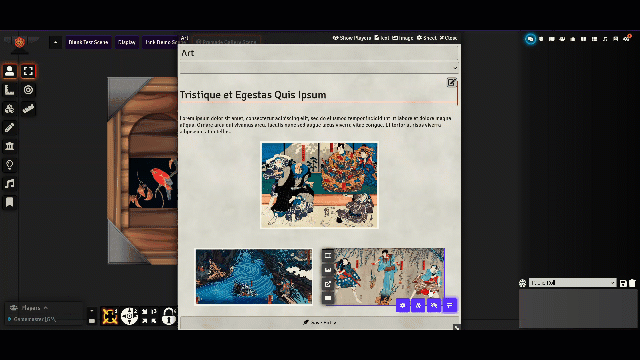Open the Compendium Packs sidebar tab

(x=616, y=39)
